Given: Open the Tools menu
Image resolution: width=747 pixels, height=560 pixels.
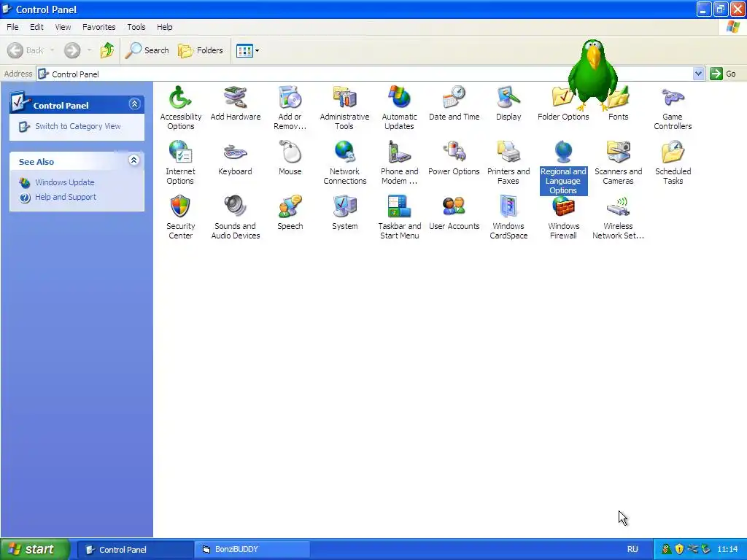Looking at the screenshot, I should pyautogui.click(x=136, y=27).
